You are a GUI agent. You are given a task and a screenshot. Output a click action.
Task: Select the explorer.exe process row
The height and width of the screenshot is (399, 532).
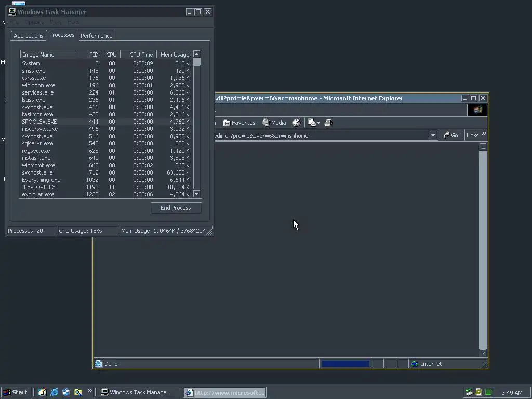[106, 194]
